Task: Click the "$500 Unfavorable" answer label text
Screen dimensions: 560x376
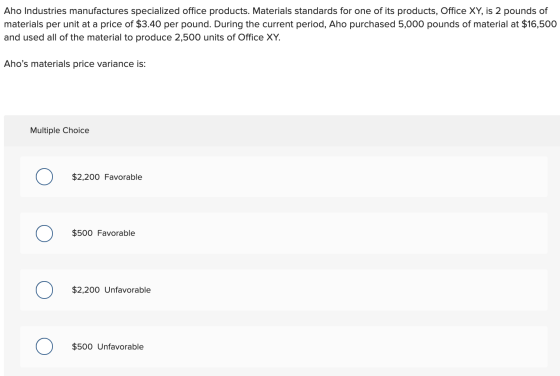Action: 108,347
